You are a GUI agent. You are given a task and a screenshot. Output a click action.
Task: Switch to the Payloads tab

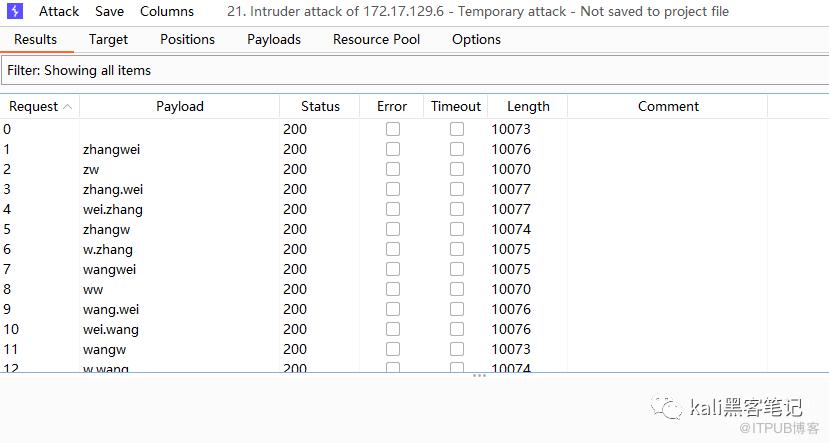274,40
